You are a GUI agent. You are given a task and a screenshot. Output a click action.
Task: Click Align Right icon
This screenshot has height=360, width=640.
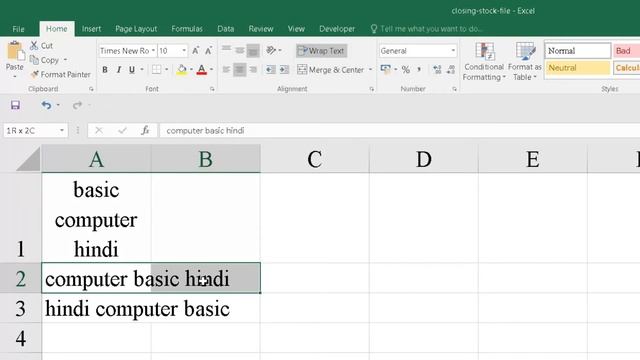pyautogui.click(x=253, y=70)
